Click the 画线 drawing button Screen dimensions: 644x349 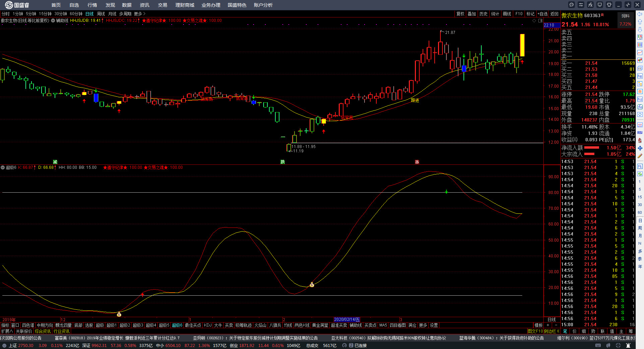click(507, 14)
